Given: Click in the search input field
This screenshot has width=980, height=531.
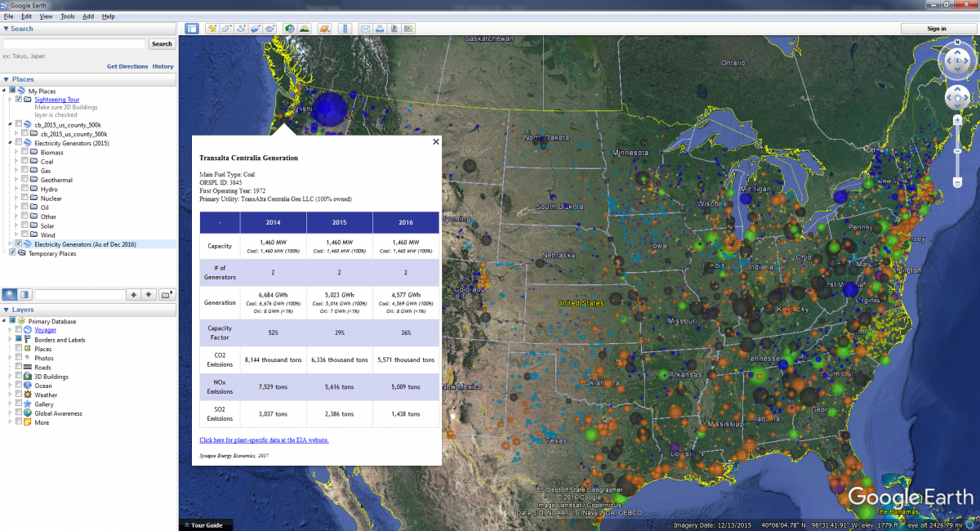Looking at the screenshot, I should [x=74, y=44].
